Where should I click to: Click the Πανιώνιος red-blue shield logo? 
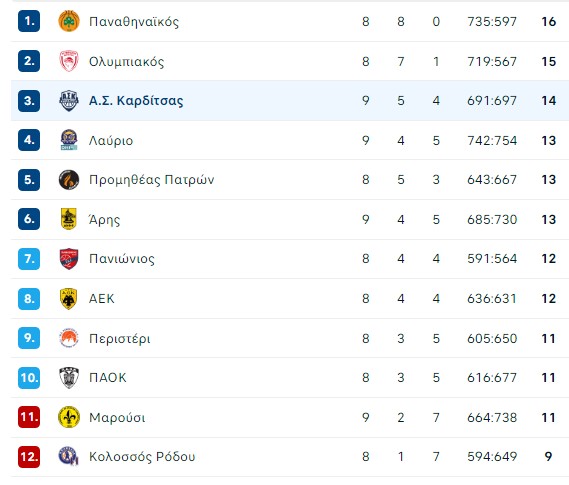click(x=69, y=259)
